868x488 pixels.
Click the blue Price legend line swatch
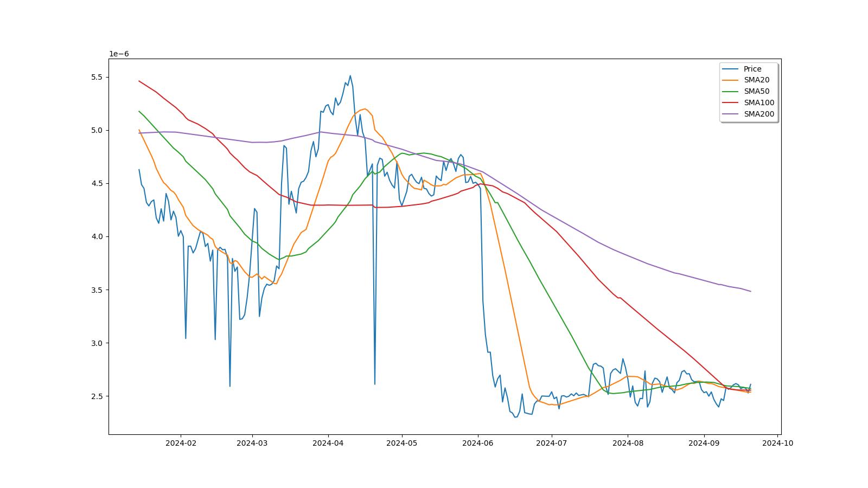[x=731, y=69]
